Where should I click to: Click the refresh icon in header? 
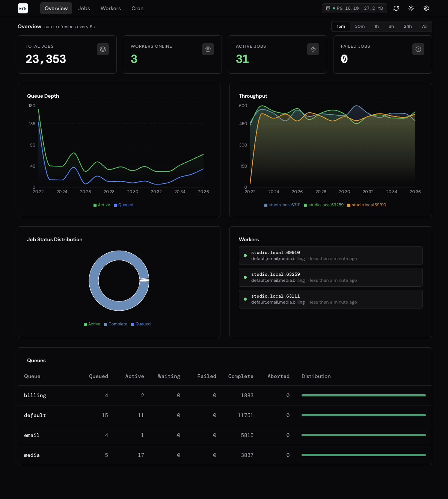[x=396, y=8]
